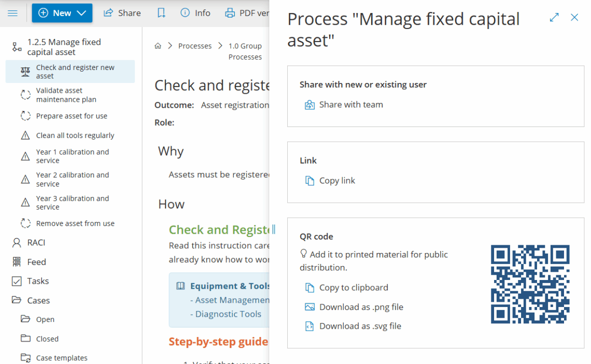591x364 pixels.
Task: Download QR code as .svg file
Action: click(360, 326)
